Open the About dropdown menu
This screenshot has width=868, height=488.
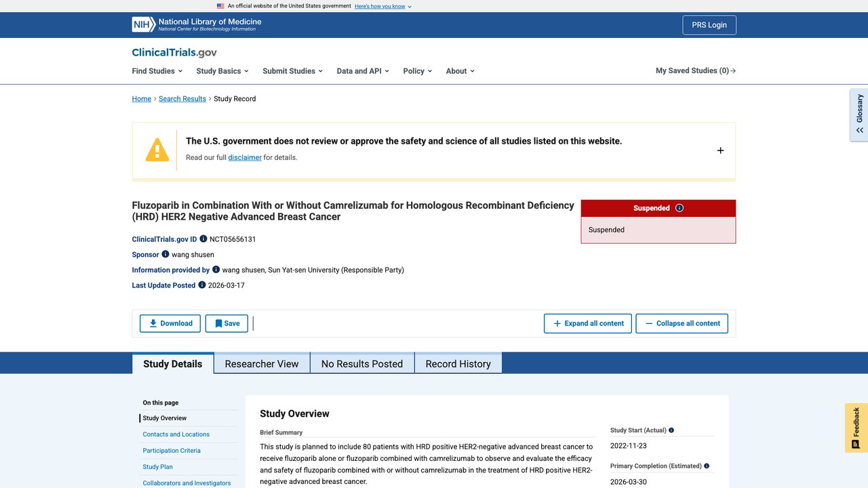click(460, 71)
